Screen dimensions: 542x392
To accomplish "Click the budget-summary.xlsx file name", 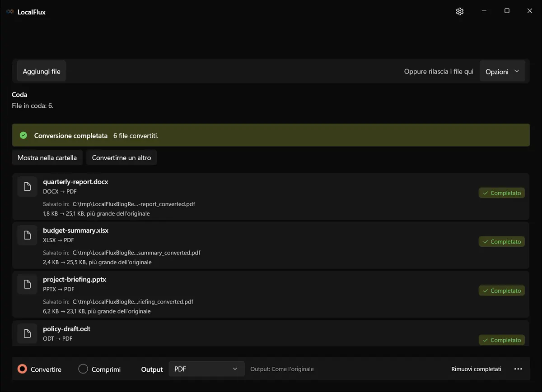I will 76,231.
